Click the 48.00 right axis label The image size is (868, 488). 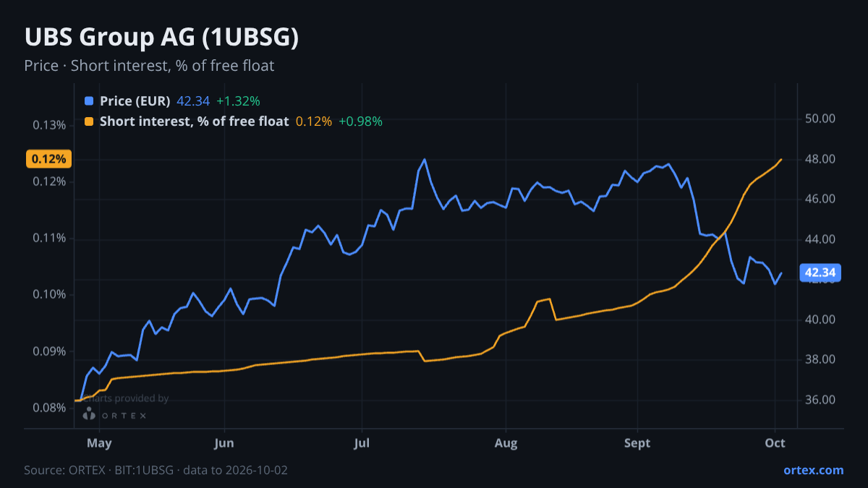click(820, 159)
